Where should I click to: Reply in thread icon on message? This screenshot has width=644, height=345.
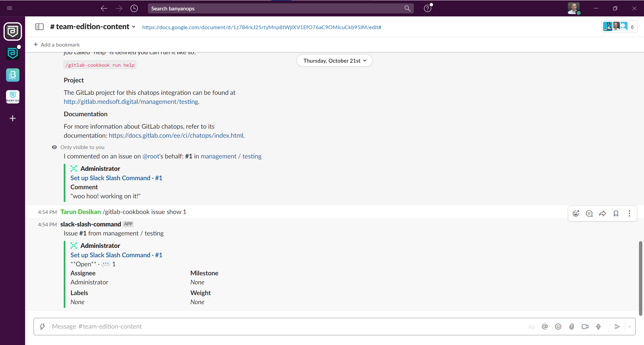pos(589,213)
